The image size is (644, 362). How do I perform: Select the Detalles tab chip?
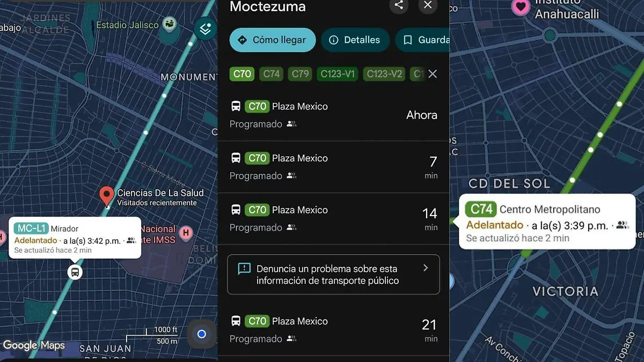[355, 40]
